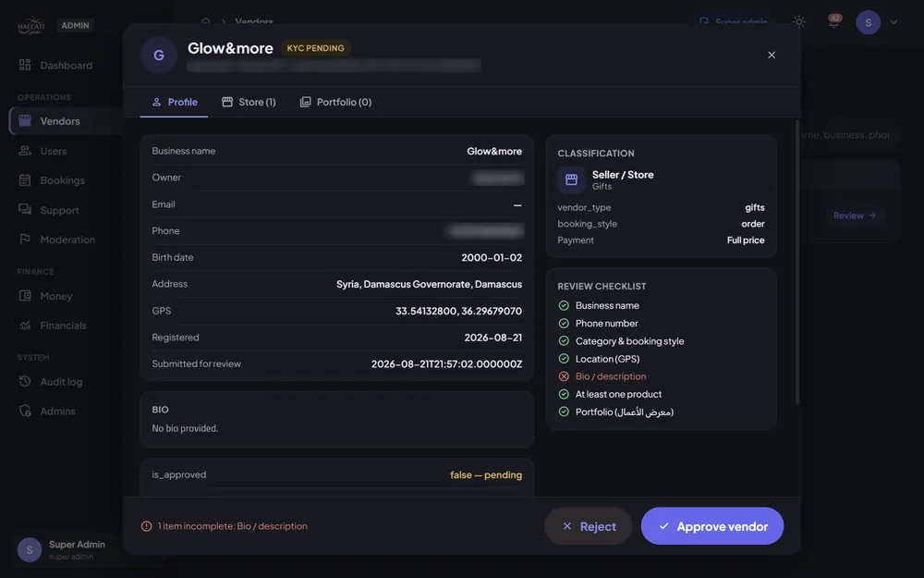Select the Vendors storefront icon
The height and width of the screenshot is (578, 924).
[25, 120]
